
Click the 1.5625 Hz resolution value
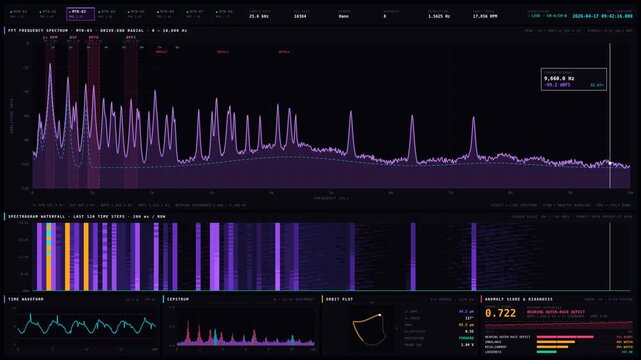pos(439,16)
